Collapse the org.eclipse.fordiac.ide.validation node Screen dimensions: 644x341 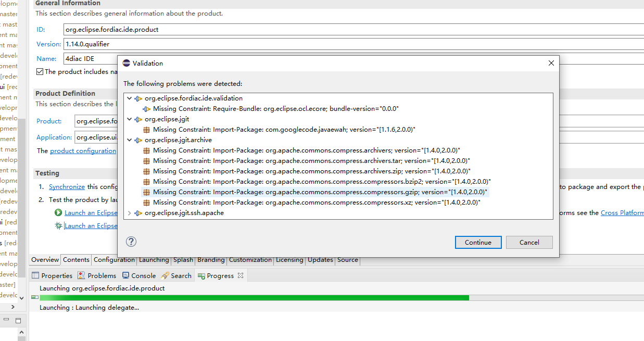130,98
